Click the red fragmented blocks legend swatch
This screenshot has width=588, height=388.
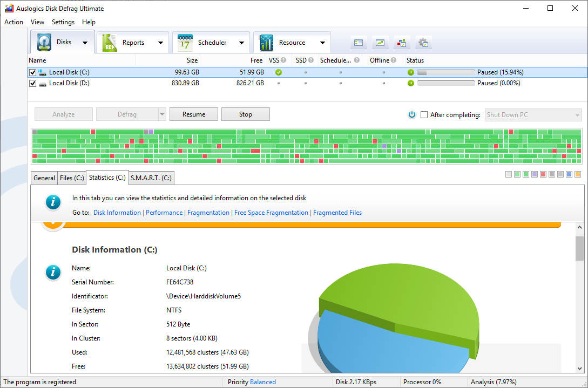pos(543,174)
